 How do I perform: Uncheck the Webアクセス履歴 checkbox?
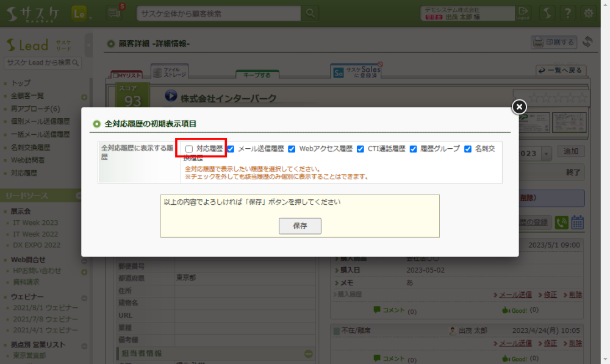(292, 149)
